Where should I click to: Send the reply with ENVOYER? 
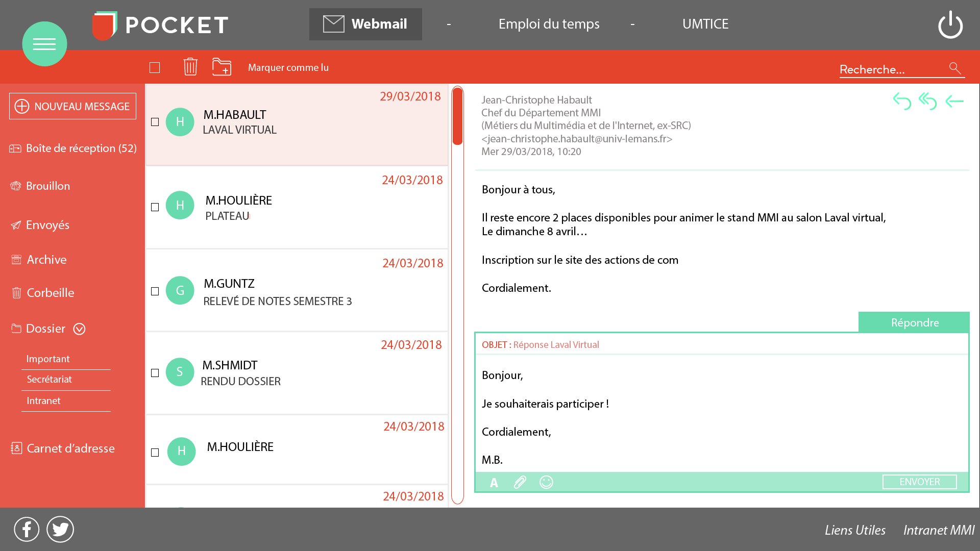tap(919, 482)
